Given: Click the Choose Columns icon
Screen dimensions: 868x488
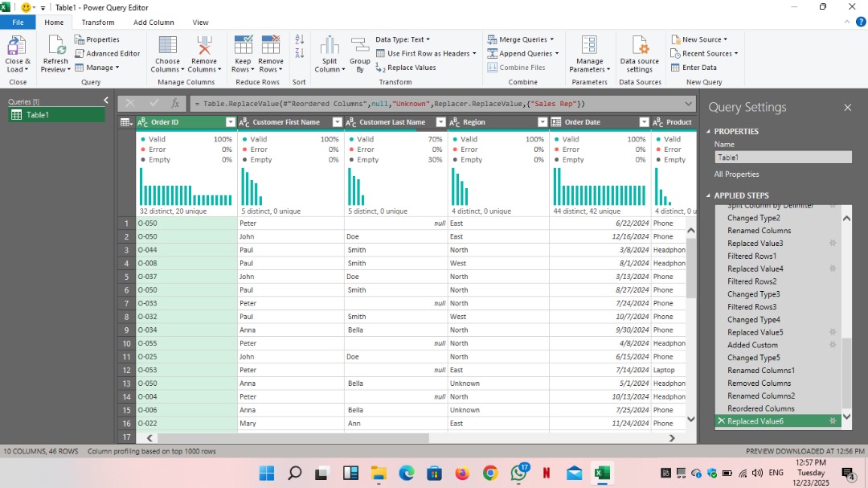Looking at the screenshot, I should point(167,46).
